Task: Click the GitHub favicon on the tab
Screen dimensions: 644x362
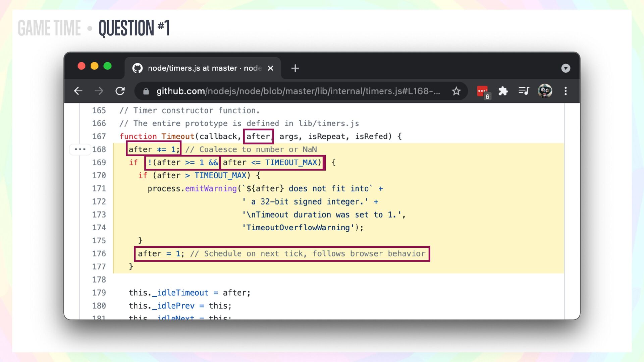Action: click(x=138, y=68)
